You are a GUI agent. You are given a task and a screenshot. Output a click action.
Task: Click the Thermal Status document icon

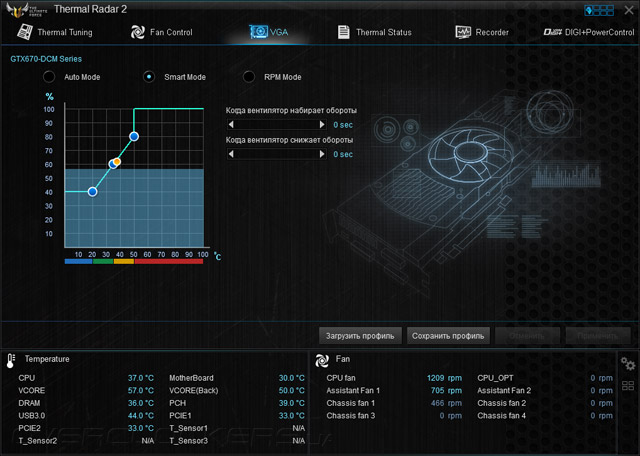[x=344, y=32]
